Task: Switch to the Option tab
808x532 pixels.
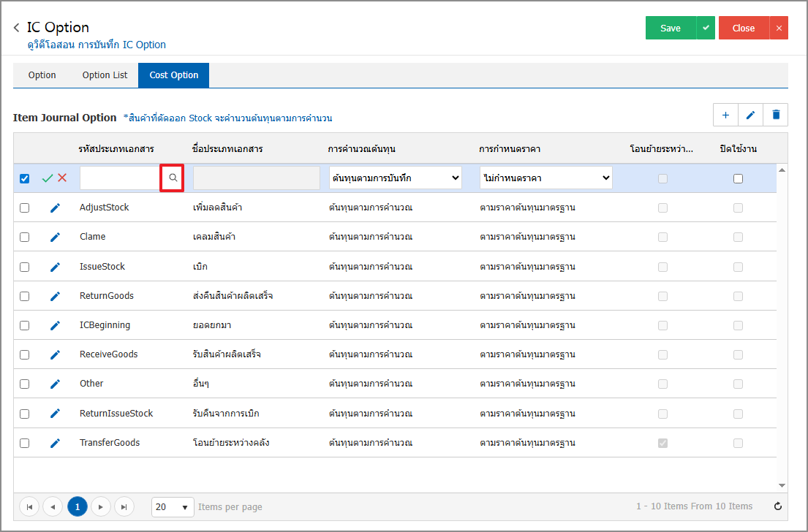Action: (42, 75)
